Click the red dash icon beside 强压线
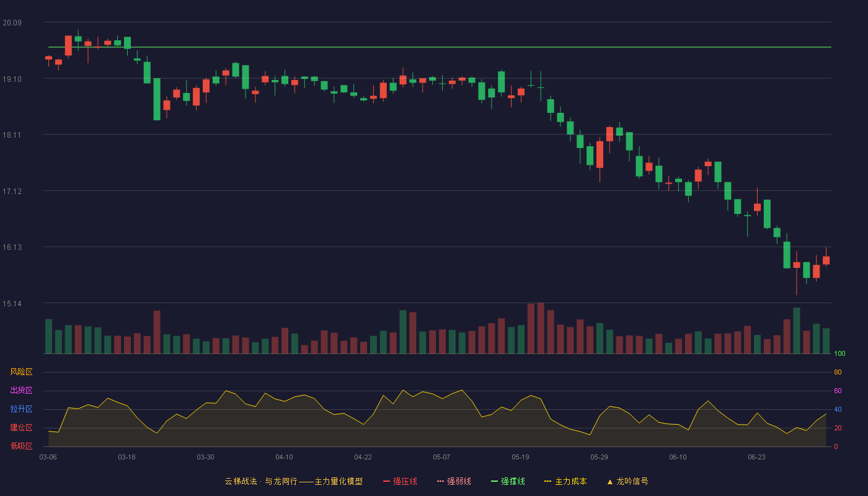Viewport: 868px width, 496px height. pyautogui.click(x=386, y=481)
